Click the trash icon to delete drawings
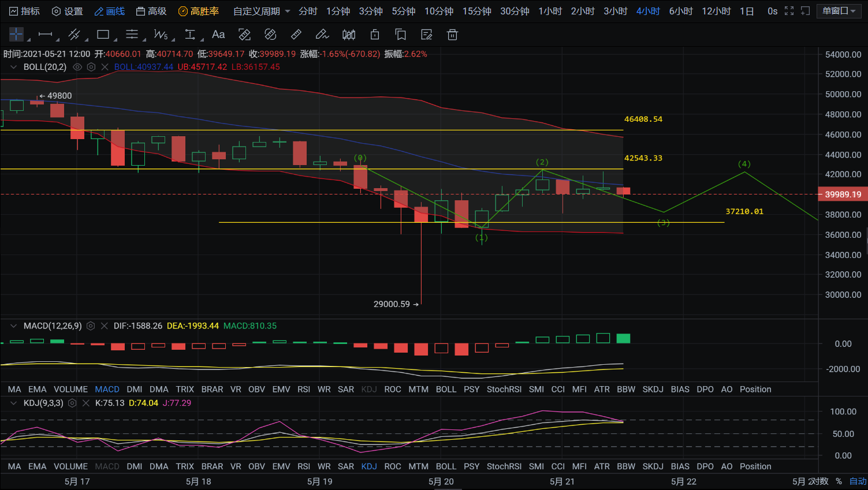This screenshot has width=868, height=490. coord(452,35)
